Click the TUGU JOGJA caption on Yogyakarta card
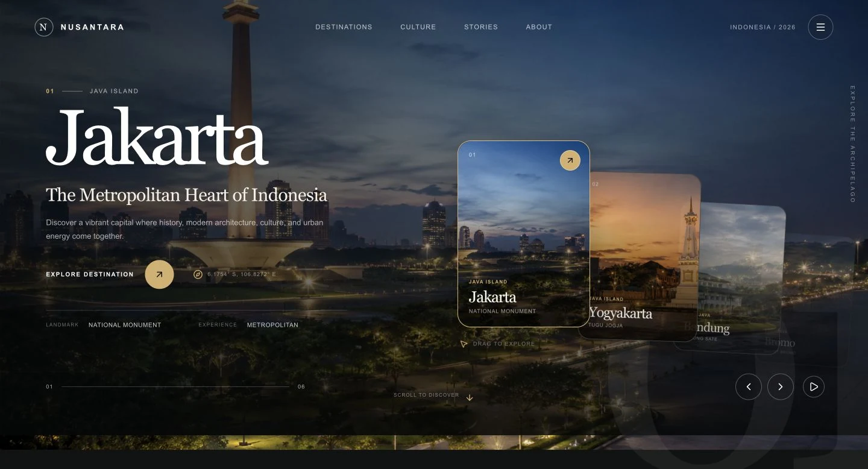The width and height of the screenshot is (868, 469). point(606,326)
